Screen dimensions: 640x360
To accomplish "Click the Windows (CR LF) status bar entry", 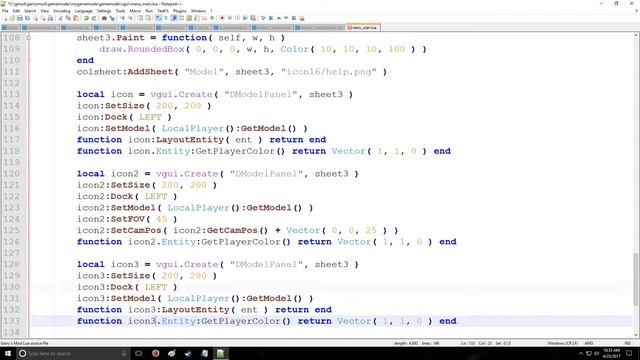I will click(562, 343).
